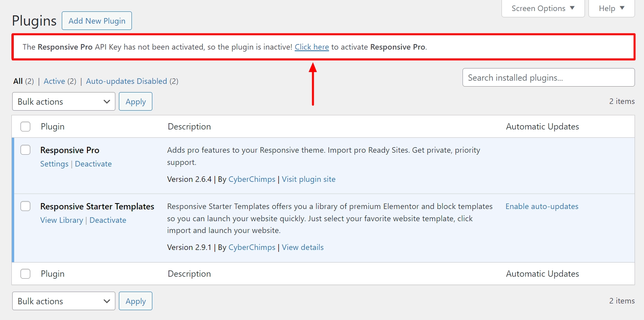Click the top Apply button
644x320 pixels.
click(135, 102)
